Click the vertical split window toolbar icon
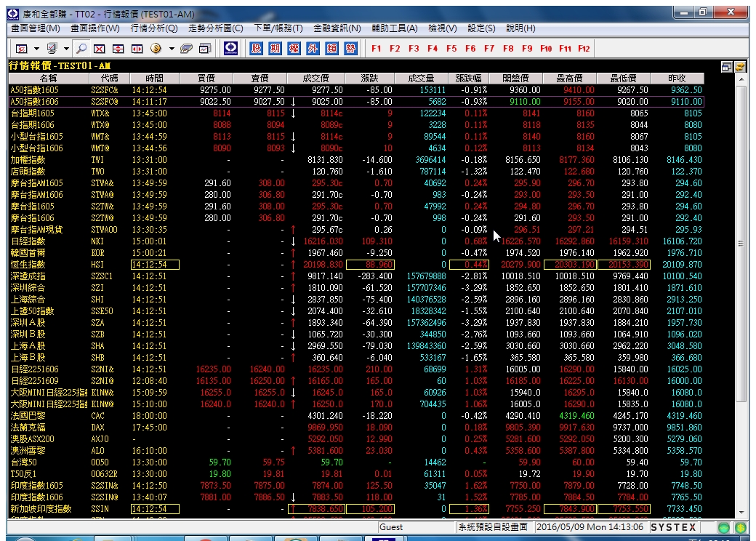Viewport: 756px width, 541px height. [137, 48]
